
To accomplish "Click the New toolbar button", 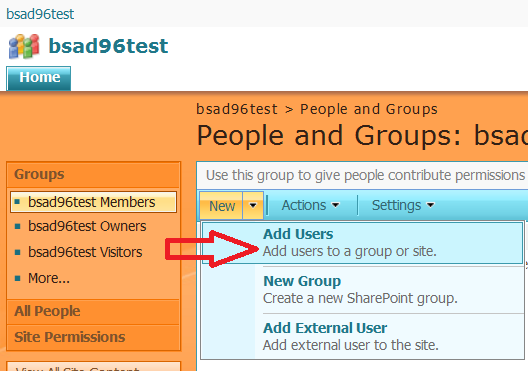I will (x=222, y=206).
